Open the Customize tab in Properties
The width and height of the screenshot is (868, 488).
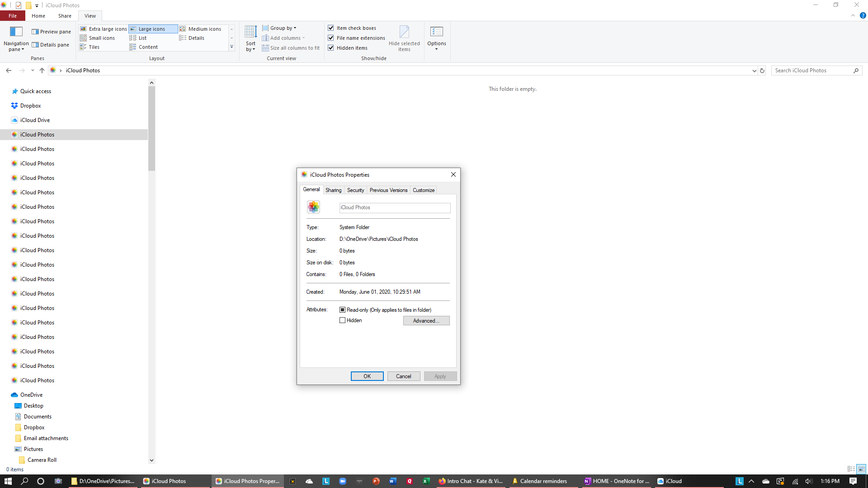[424, 190]
